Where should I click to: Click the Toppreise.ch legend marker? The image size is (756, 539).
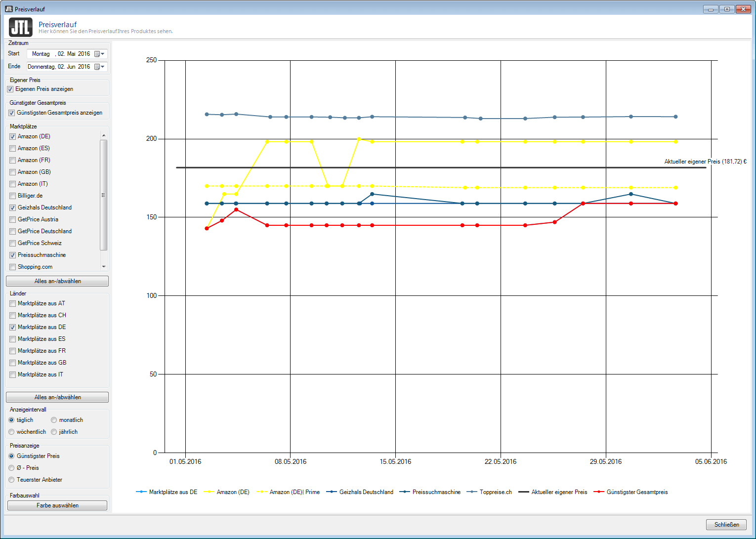pyautogui.click(x=472, y=492)
